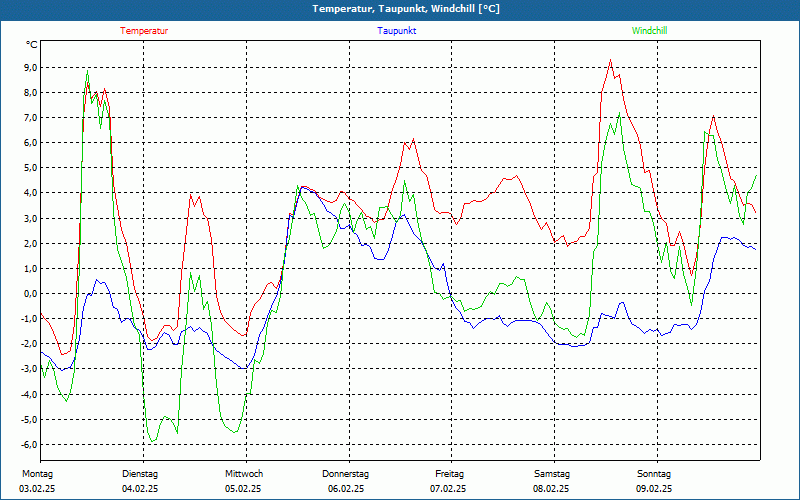This screenshot has height=500, width=800.
Task: Click the 5,0 y-axis value label
Action: 30,168
